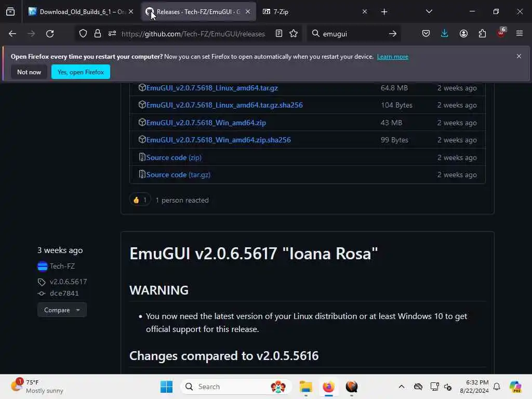Close the 7-Zip tab
Screen dimensions: 532x399
(365, 12)
